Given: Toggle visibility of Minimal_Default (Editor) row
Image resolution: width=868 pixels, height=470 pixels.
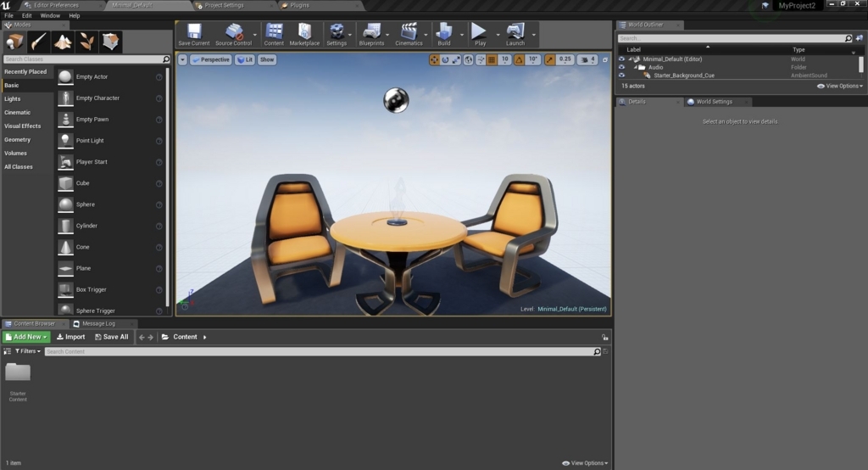Looking at the screenshot, I should (621, 59).
